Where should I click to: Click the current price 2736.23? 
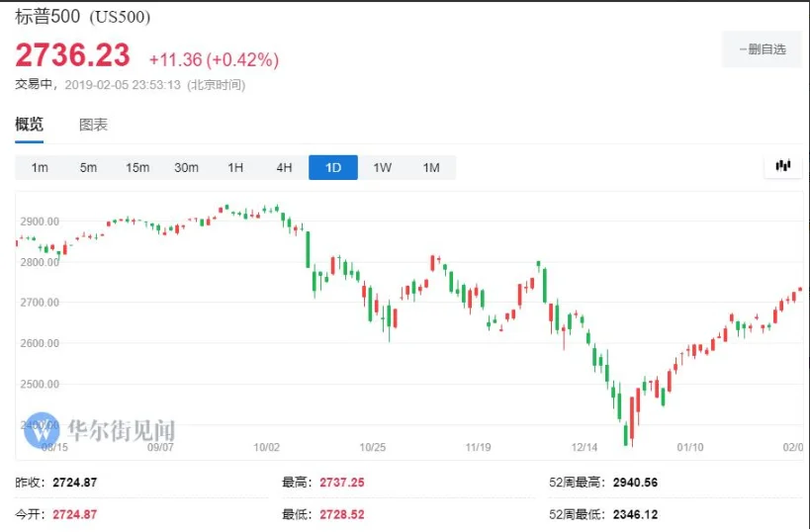(72, 54)
